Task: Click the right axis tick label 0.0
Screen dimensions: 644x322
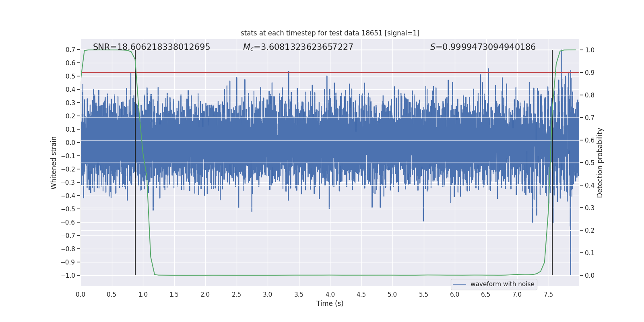Action: click(590, 275)
